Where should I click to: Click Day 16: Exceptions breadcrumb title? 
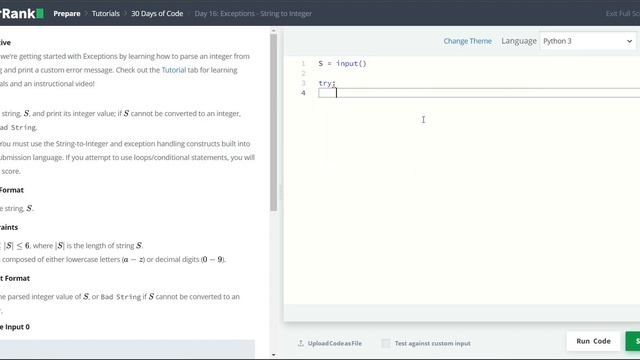tap(253, 13)
